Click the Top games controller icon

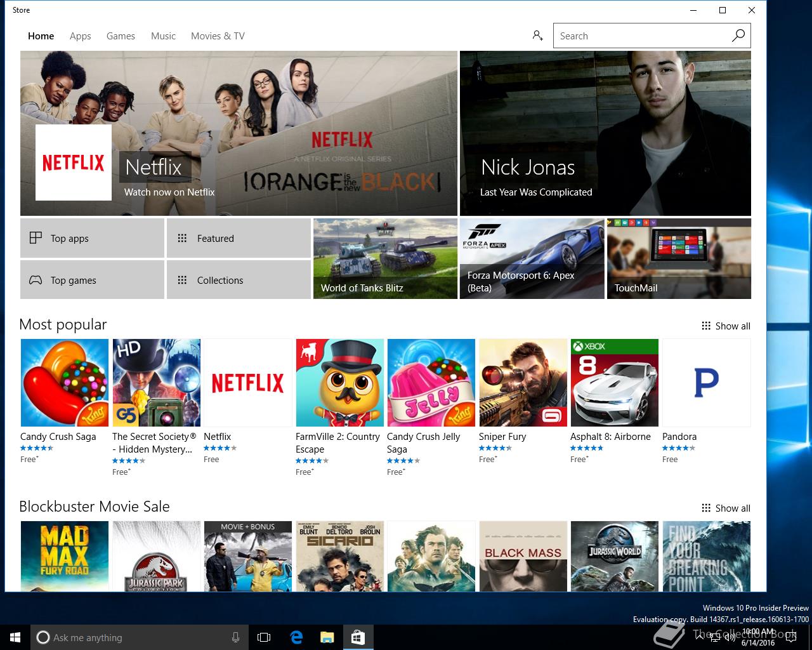[36, 280]
